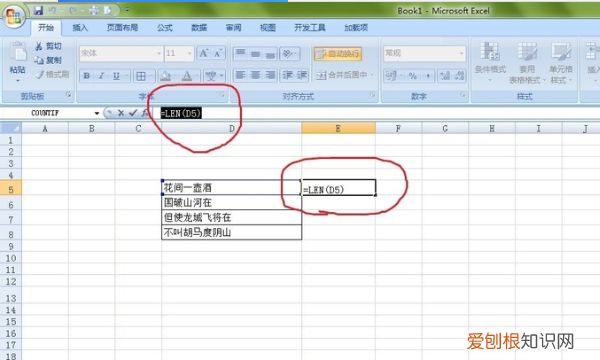Redo the last action
This screenshot has height=360, width=600.
pyautogui.click(x=73, y=10)
